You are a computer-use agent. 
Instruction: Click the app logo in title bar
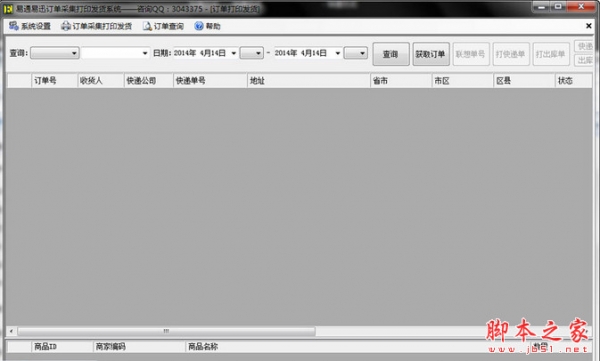(8, 8)
